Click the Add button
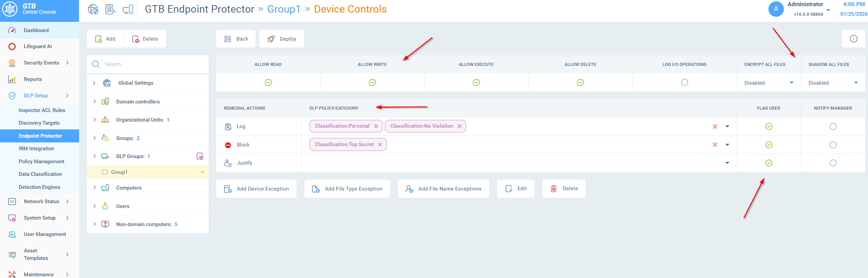This screenshot has height=278, width=868. click(x=105, y=39)
